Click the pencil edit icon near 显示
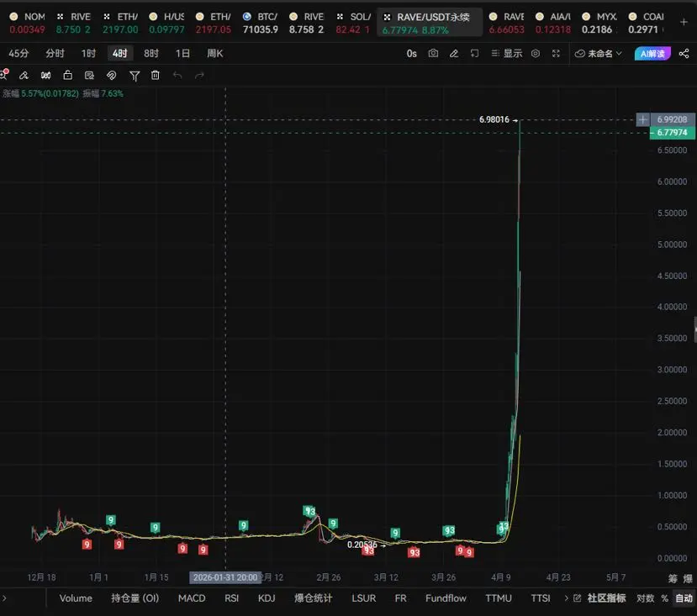 454,53
